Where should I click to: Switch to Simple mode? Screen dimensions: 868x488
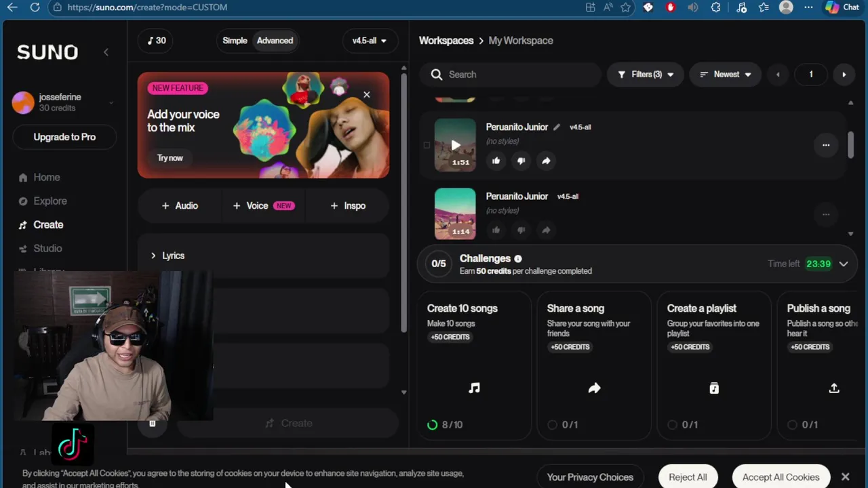coord(235,41)
